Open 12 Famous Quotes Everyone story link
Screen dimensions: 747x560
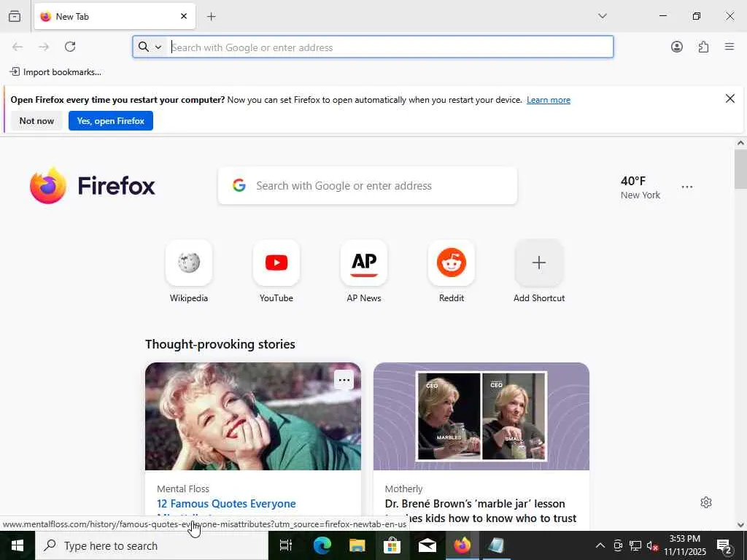[x=226, y=504]
